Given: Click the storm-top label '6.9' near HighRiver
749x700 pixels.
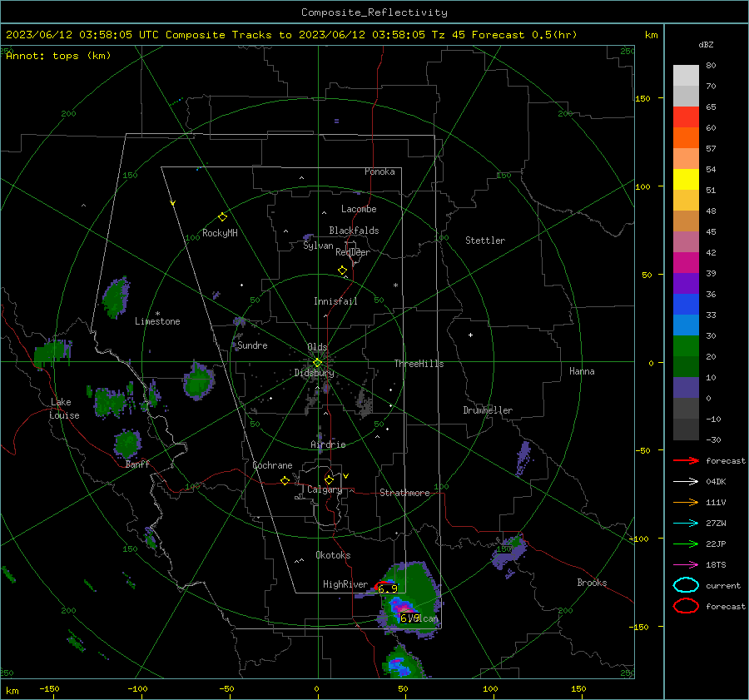Looking at the screenshot, I should click(387, 589).
